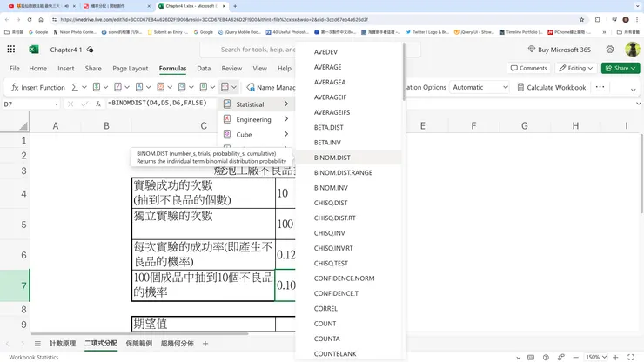Viewport: 644px width, 362px height.
Task: Switch to the Page Layout ribbon tab
Action: [x=131, y=68]
